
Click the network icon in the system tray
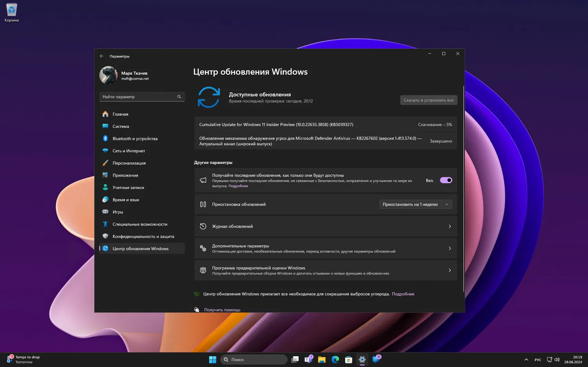550,360
